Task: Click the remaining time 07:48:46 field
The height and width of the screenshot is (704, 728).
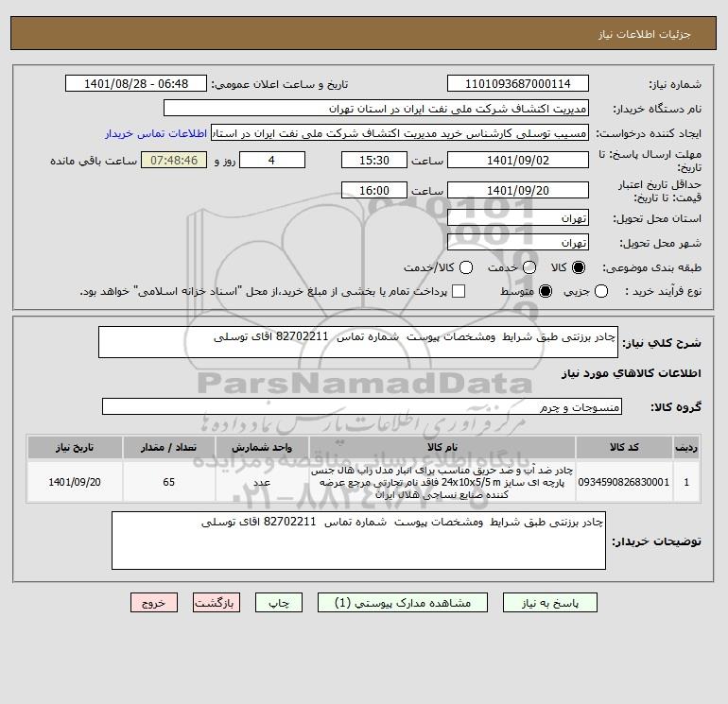Action: tap(174, 160)
